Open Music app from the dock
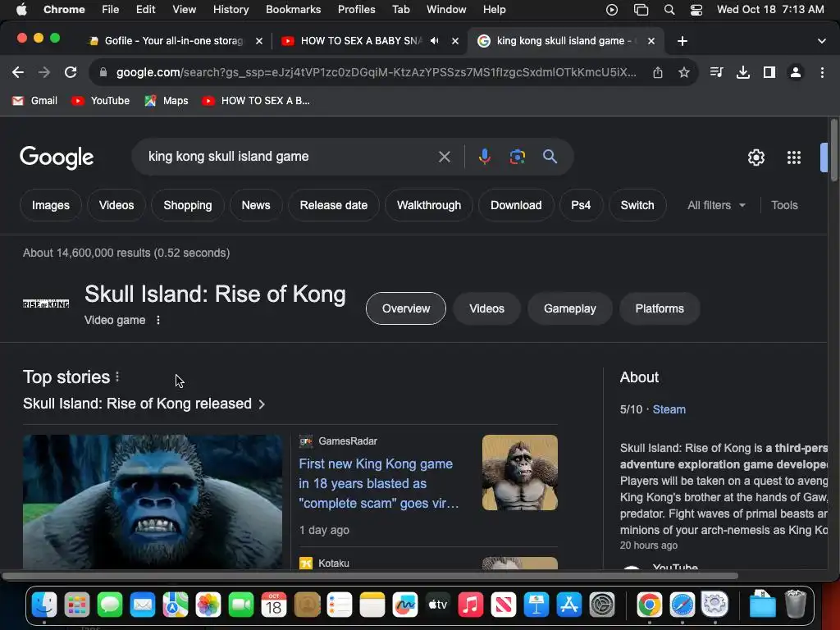Image resolution: width=840 pixels, height=630 pixels. pyautogui.click(x=470, y=605)
